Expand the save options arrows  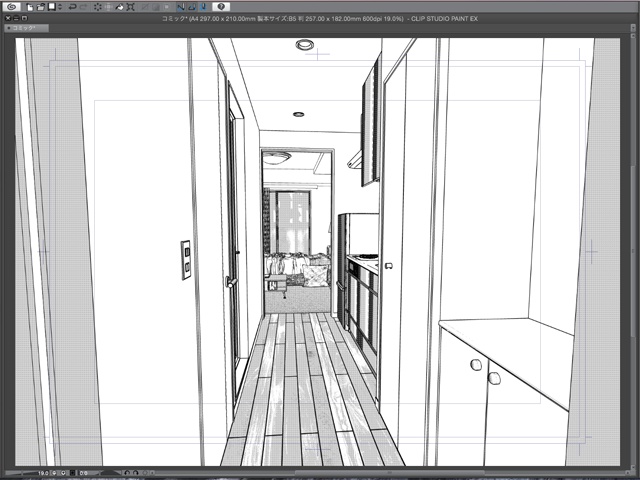(60, 7)
